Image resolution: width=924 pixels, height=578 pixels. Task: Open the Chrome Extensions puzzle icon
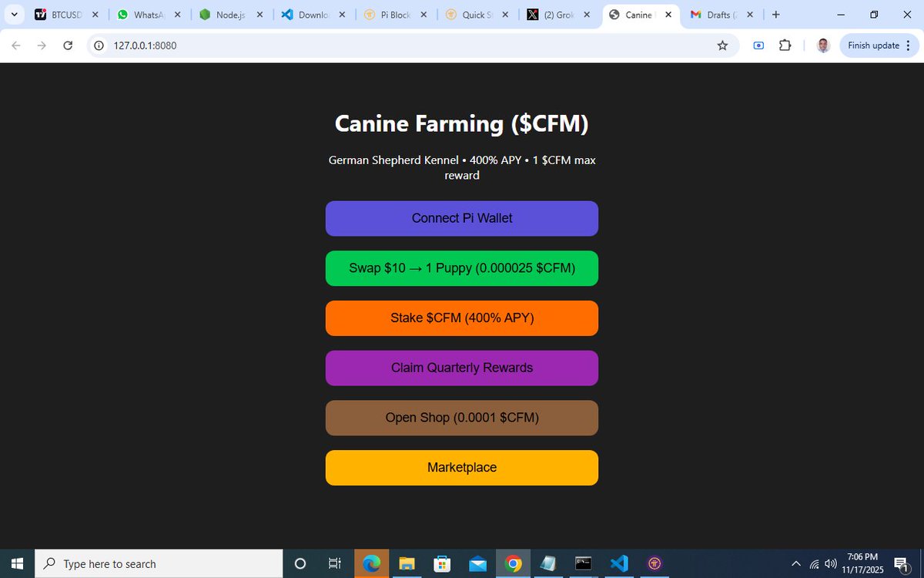pos(785,45)
